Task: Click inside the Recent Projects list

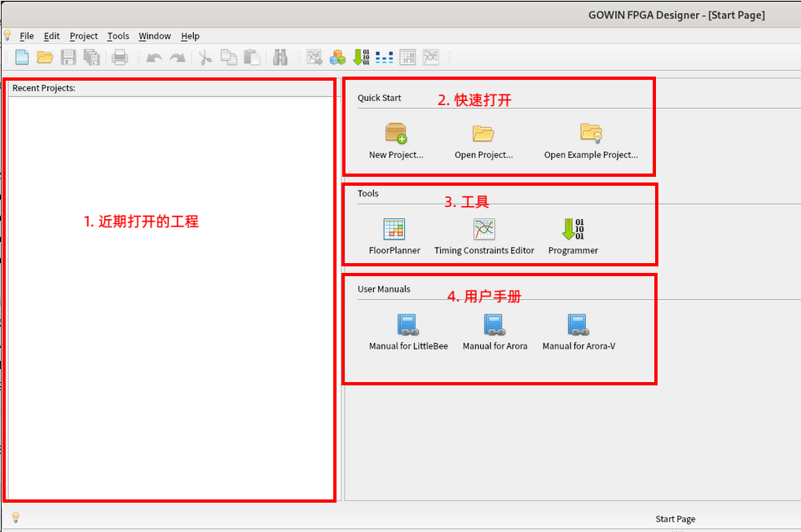Action: coord(171,297)
